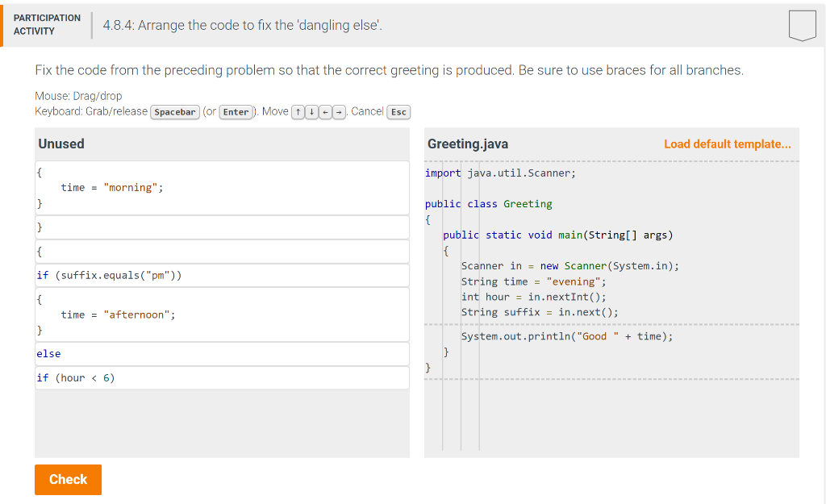Select the time = "afternoon" code block
The image size is (826, 504).
coord(222,314)
